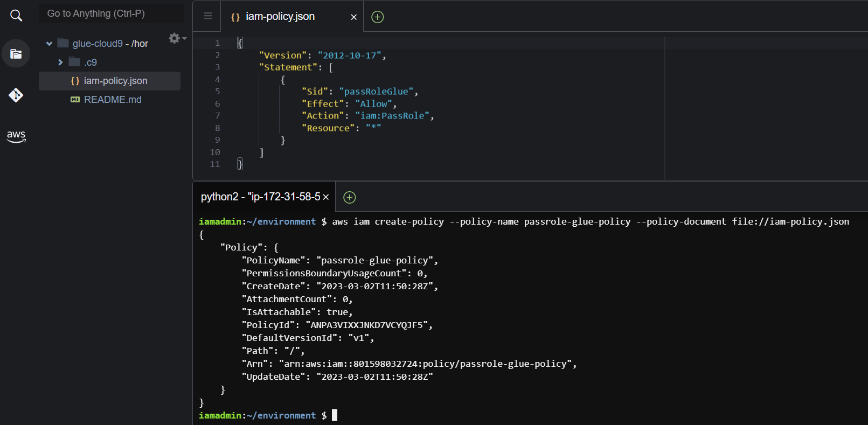Select the glue-cloud9 root folder icon
Image resolution: width=868 pixels, height=425 pixels.
pos(63,43)
